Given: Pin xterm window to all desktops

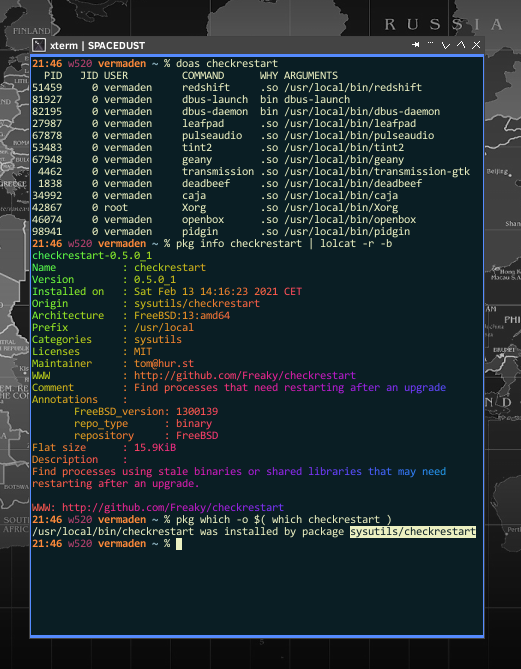Looking at the screenshot, I should pyautogui.click(x=415, y=45).
